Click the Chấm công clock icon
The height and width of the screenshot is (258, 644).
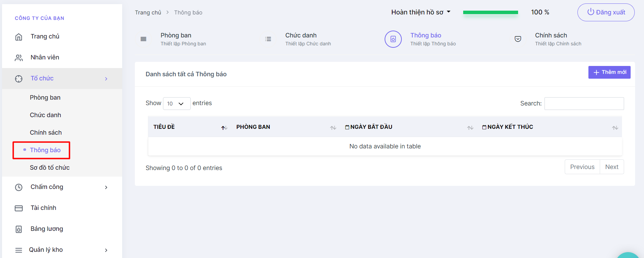click(x=19, y=187)
